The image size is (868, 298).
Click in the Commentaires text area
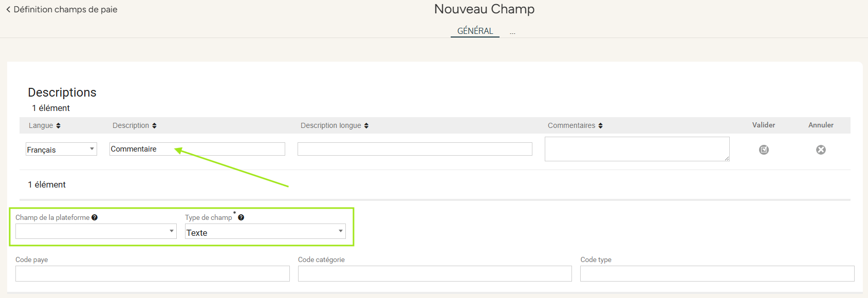637,149
